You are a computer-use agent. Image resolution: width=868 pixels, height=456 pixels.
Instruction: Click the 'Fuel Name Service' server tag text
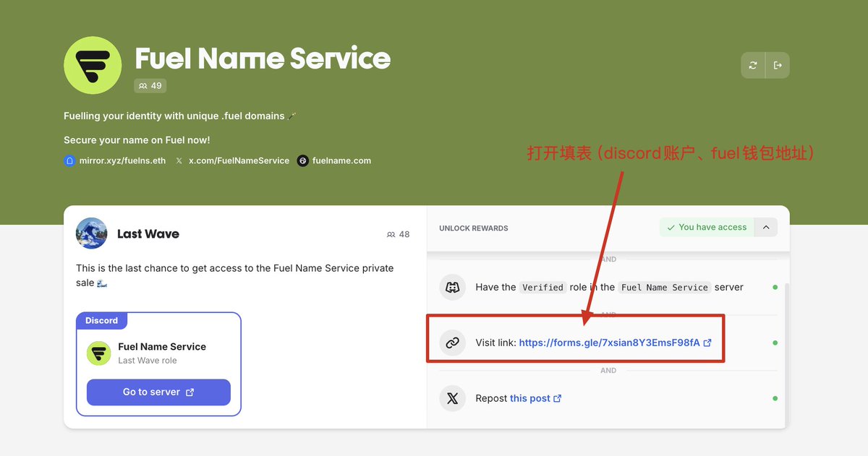tap(665, 287)
